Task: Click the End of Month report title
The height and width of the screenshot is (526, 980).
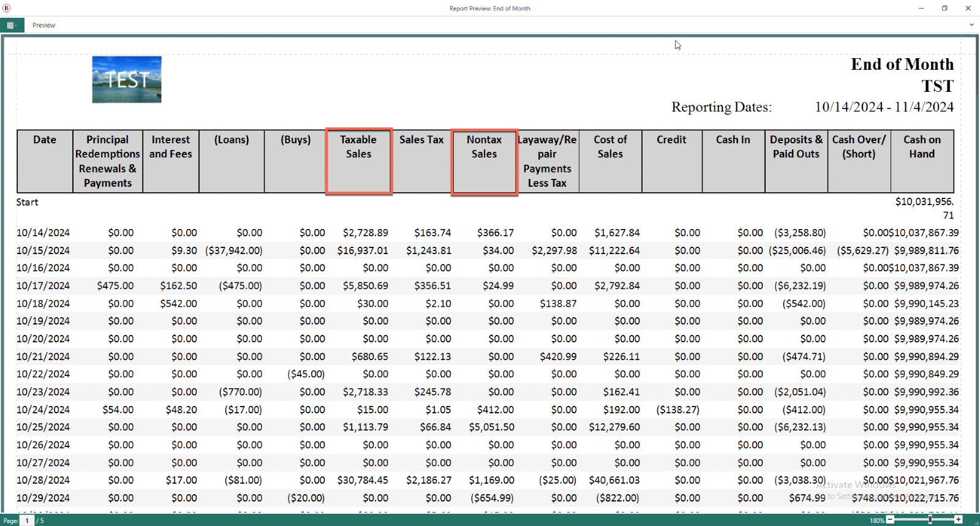Action: tap(902, 64)
